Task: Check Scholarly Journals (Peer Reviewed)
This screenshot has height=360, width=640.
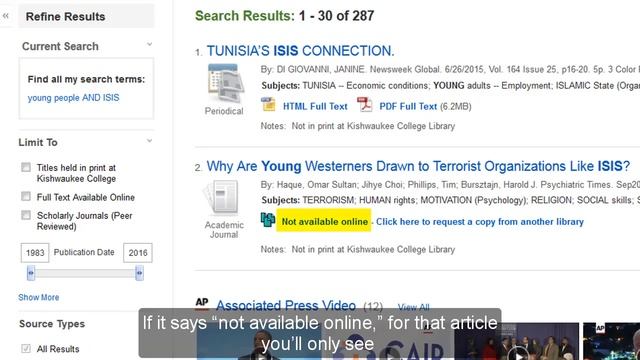Action: tap(26, 215)
